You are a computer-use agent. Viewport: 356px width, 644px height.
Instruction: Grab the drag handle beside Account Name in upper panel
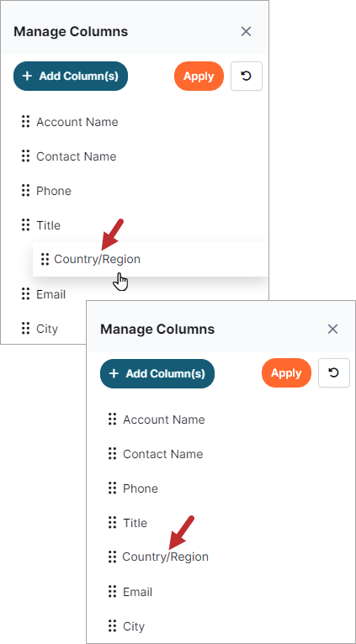[25, 122]
